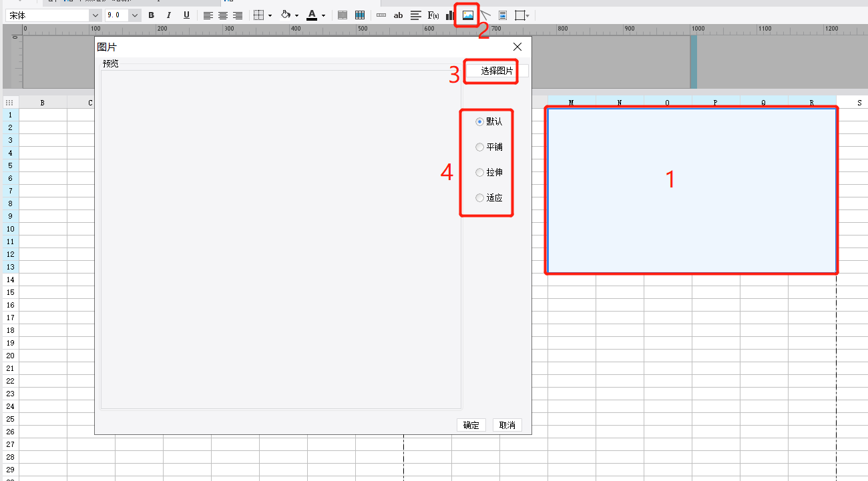This screenshot has width=868, height=481.
Task: Select row header 14
Action: 10,280
